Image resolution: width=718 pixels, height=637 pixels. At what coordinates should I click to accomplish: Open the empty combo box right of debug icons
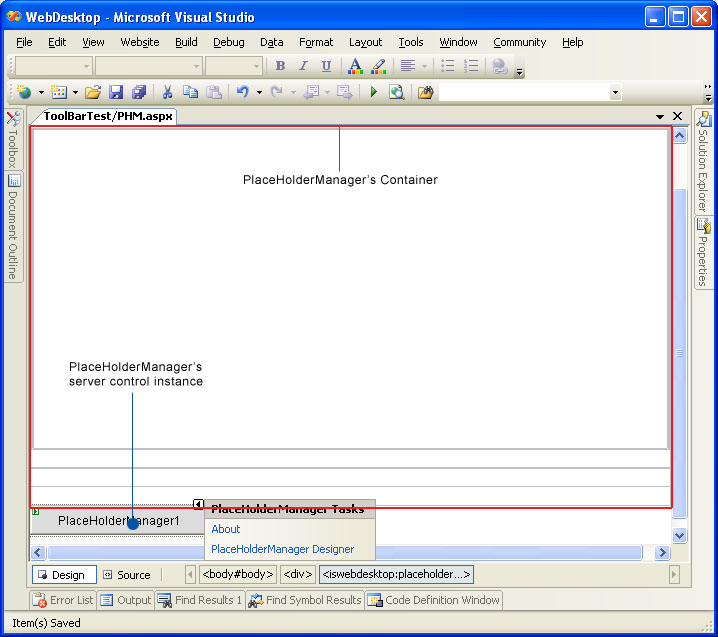coord(614,93)
